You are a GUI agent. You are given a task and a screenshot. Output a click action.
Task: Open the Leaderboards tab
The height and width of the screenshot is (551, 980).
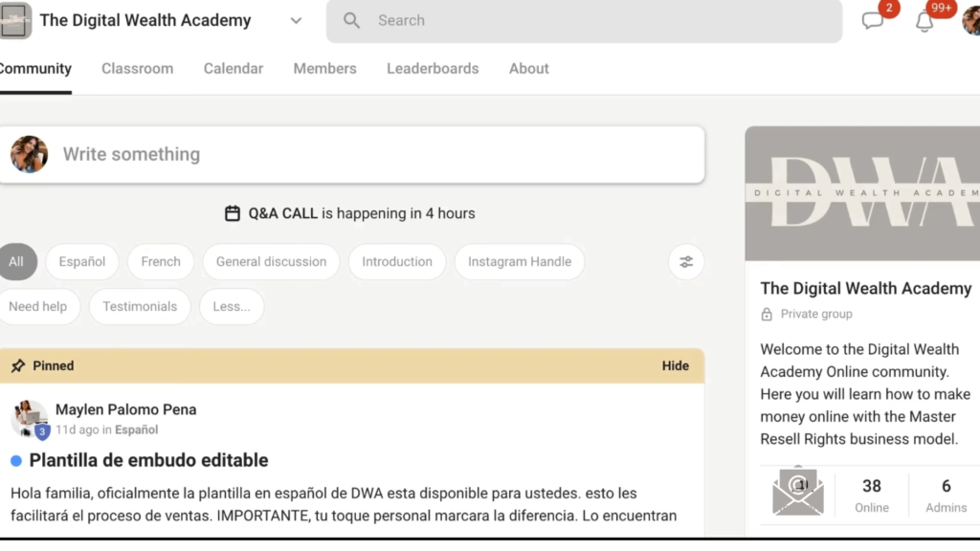[x=433, y=69]
